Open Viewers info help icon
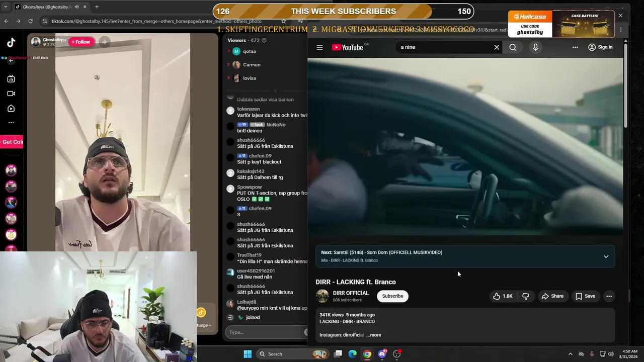 pyautogui.click(x=264, y=40)
